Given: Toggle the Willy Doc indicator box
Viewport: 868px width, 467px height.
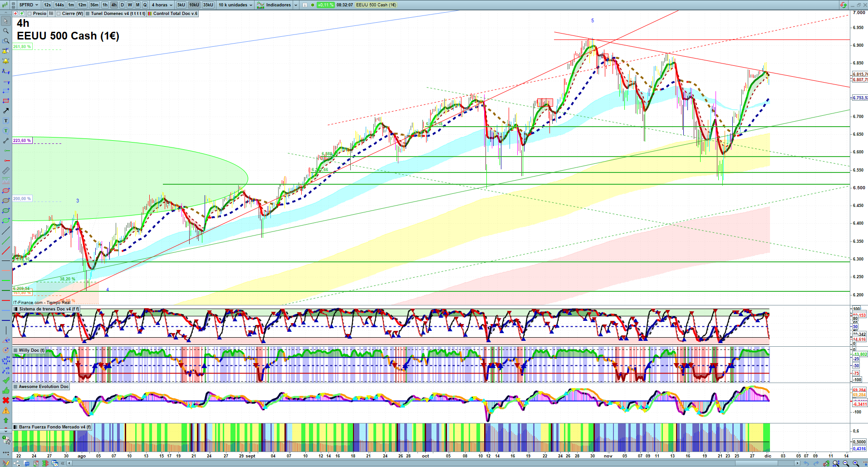Looking at the screenshot, I should 16,350.
